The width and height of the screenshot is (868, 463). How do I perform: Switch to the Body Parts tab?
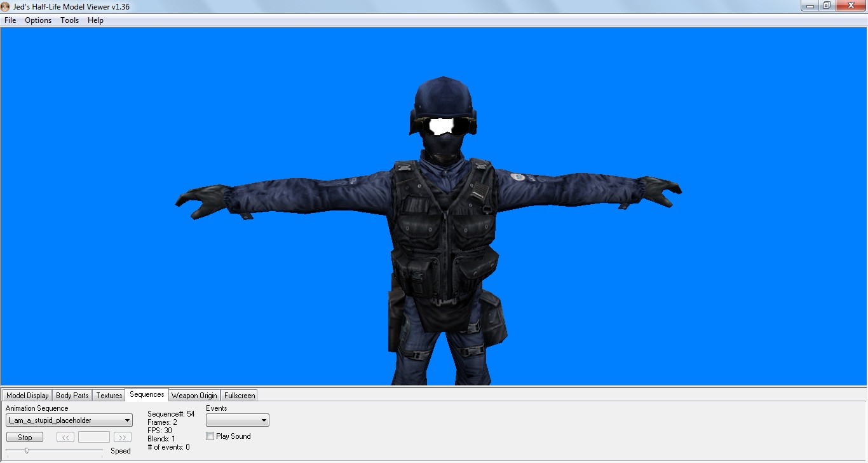point(72,395)
